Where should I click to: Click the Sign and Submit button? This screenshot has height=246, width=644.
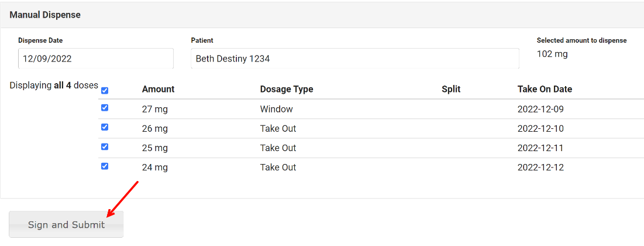[x=66, y=225]
